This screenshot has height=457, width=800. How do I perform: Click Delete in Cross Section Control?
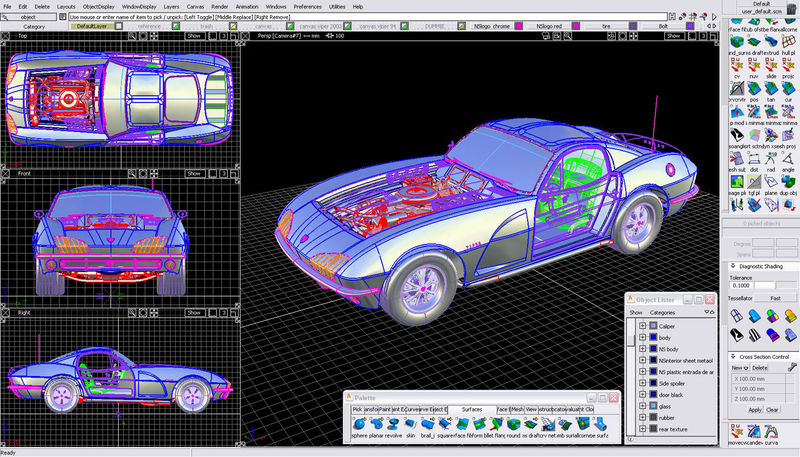coord(759,368)
